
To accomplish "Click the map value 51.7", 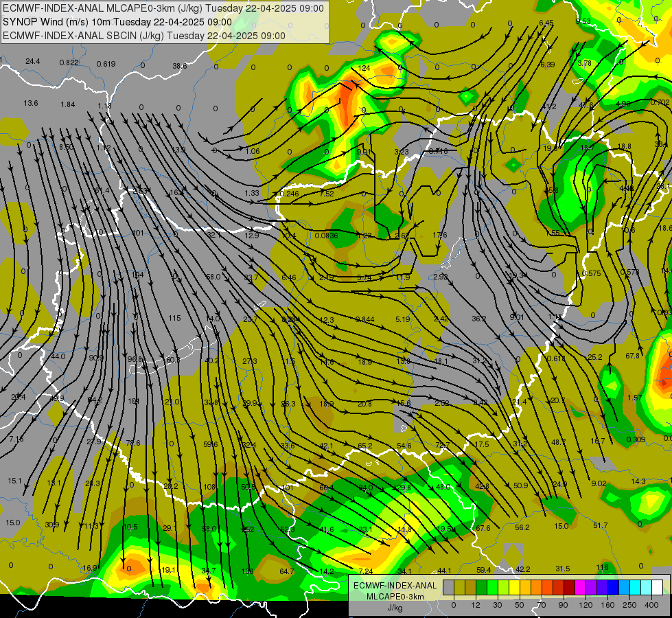I will click(601, 525).
